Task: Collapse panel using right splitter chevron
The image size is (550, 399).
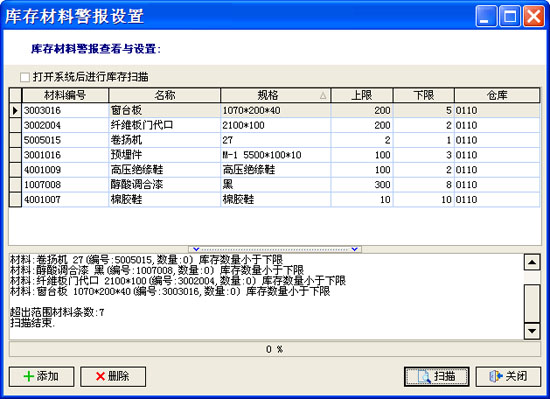Action: point(355,249)
